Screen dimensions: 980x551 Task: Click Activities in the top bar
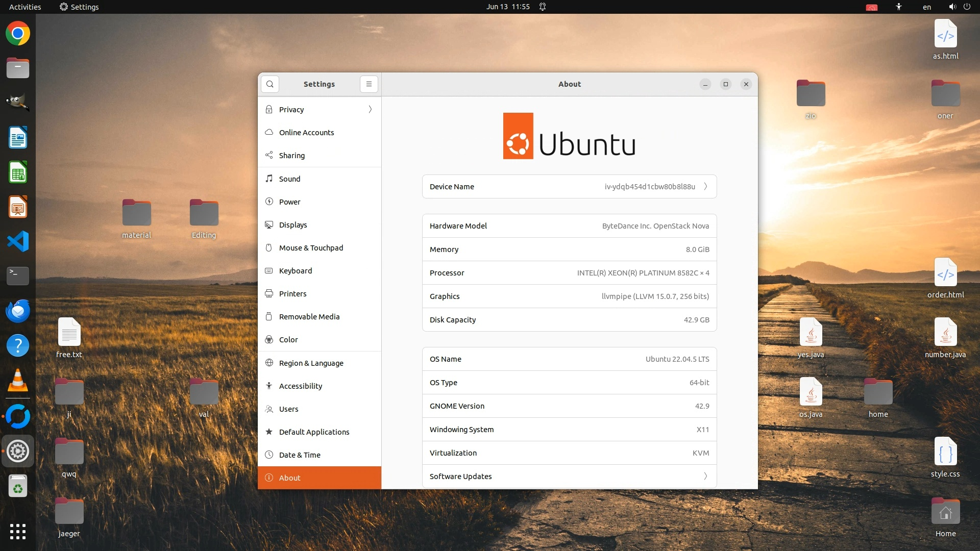click(x=25, y=7)
